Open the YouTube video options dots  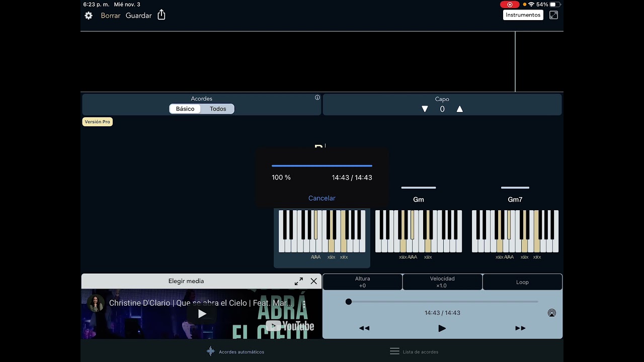click(304, 304)
